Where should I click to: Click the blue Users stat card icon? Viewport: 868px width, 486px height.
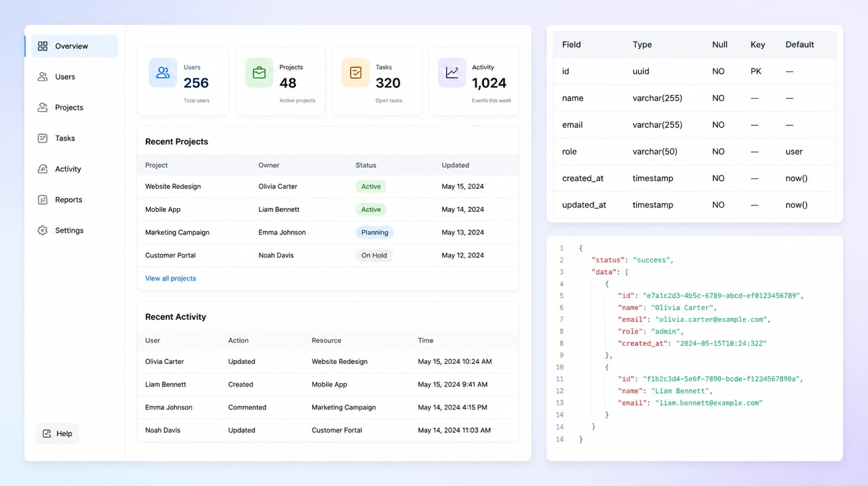(163, 73)
